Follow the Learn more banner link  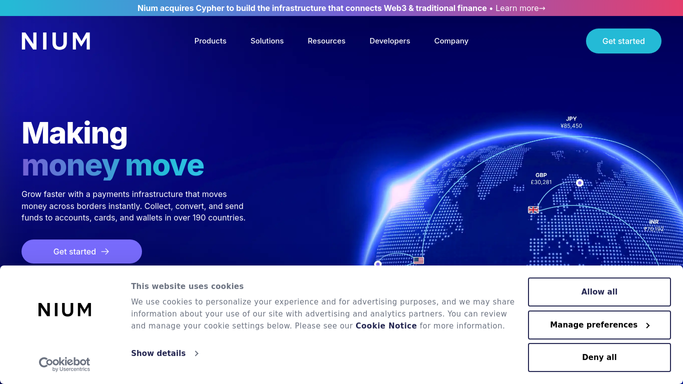tap(520, 8)
